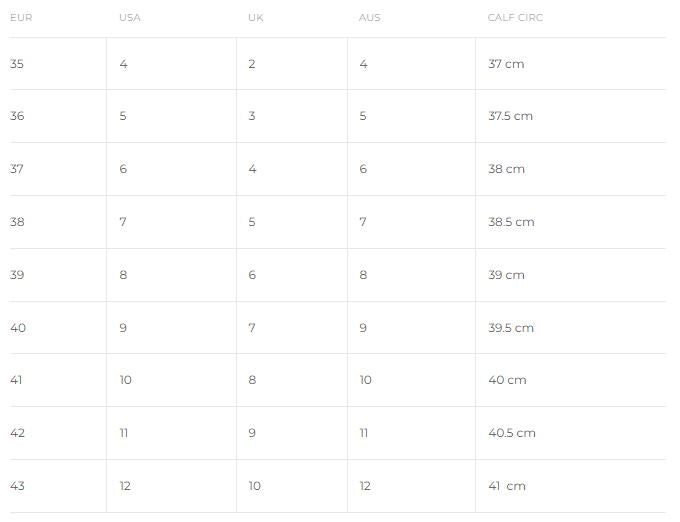The image size is (680, 522).
Task: Click the 37 cm calf circumference cell
Action: pyautogui.click(x=506, y=64)
